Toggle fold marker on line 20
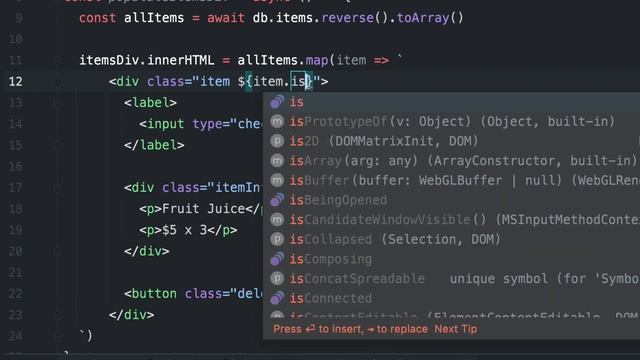This screenshot has height=360, width=640. tap(58, 251)
